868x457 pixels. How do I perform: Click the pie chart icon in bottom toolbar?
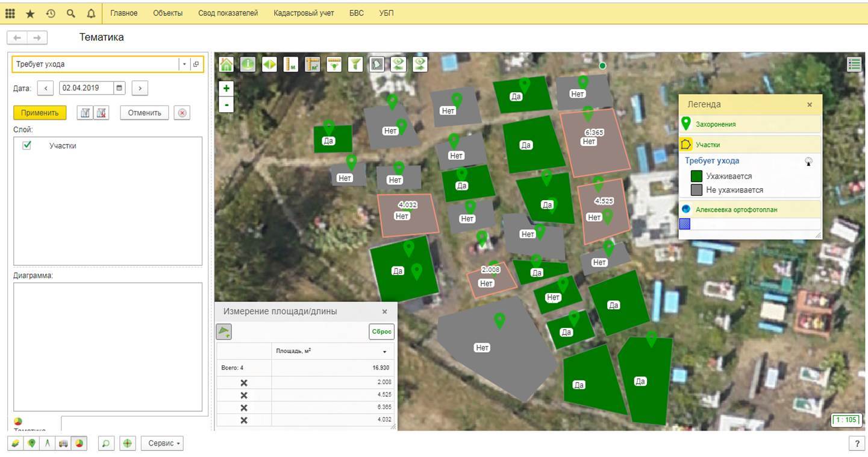pos(79,444)
